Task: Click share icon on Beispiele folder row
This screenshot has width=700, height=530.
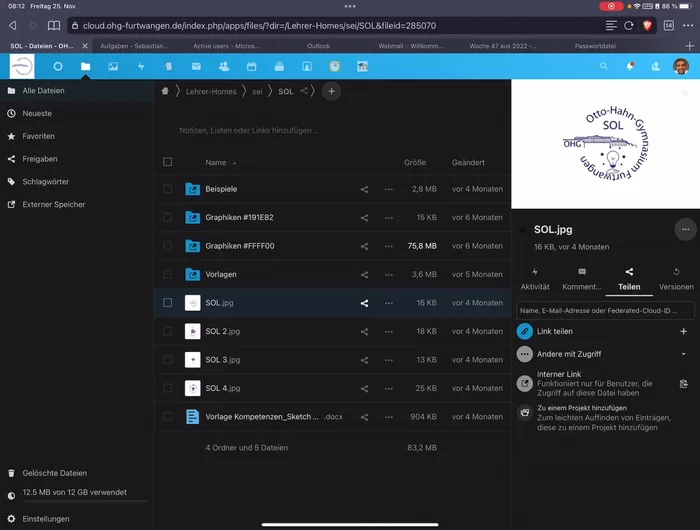Action: pyautogui.click(x=364, y=189)
